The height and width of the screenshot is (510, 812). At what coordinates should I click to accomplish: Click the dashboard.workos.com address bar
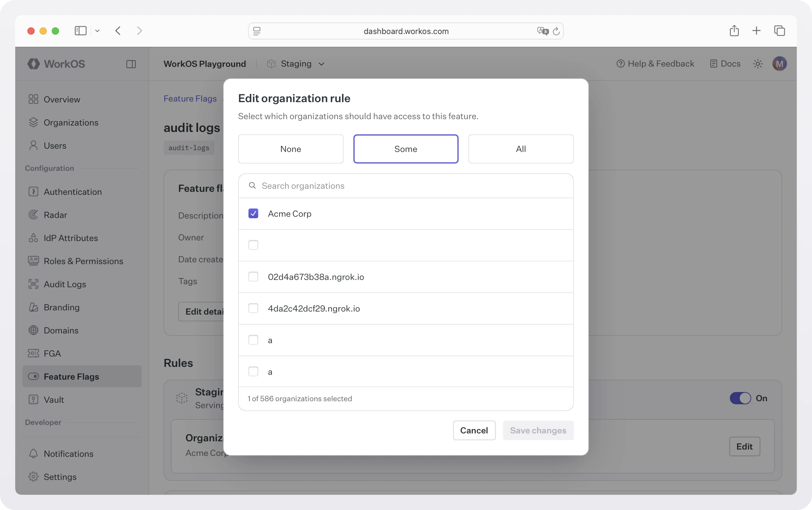[406, 31]
